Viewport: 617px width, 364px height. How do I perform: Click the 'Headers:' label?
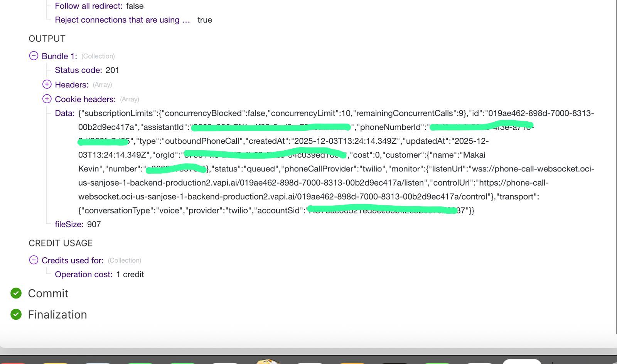click(72, 85)
